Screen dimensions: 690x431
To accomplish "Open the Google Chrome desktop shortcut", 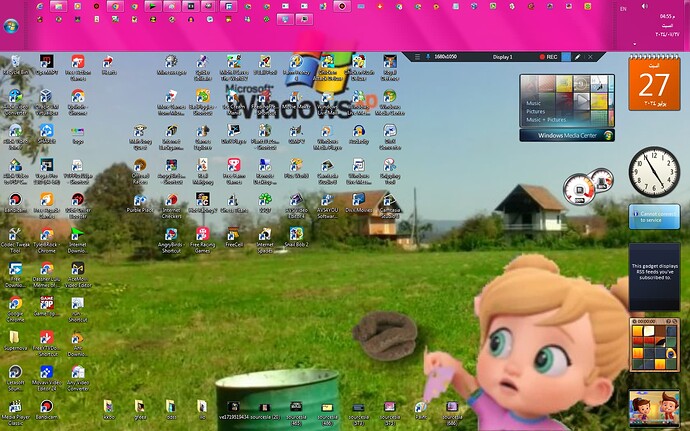I will tap(15, 309).
